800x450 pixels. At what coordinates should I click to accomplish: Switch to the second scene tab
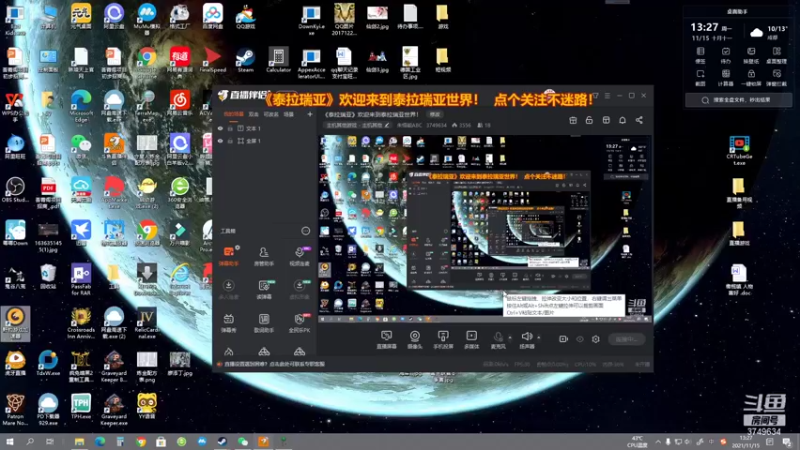[x=254, y=114]
